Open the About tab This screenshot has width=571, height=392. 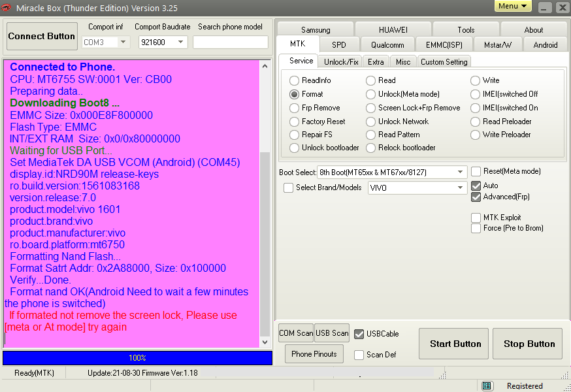coord(534,30)
